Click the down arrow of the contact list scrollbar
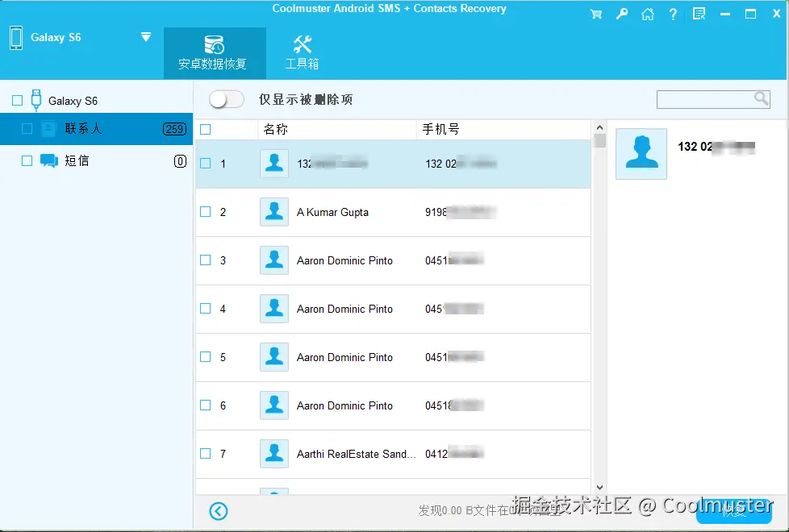The width and height of the screenshot is (789, 532). (x=599, y=487)
